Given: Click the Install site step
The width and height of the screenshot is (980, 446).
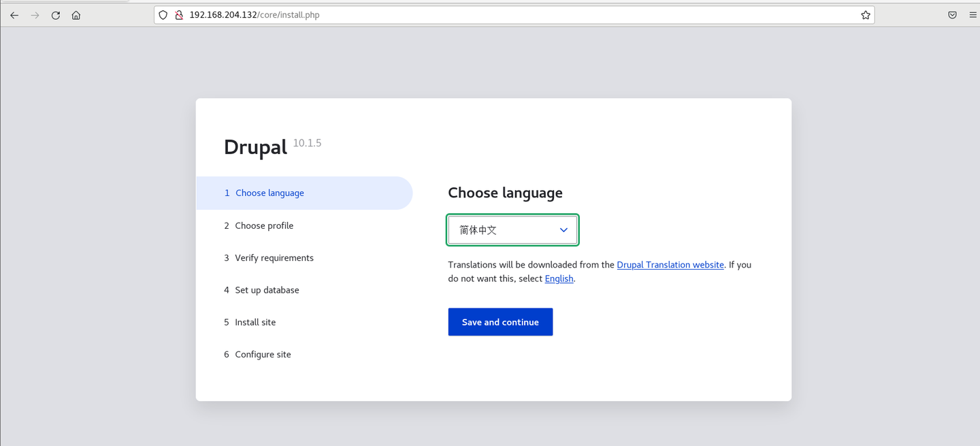Looking at the screenshot, I should [255, 322].
